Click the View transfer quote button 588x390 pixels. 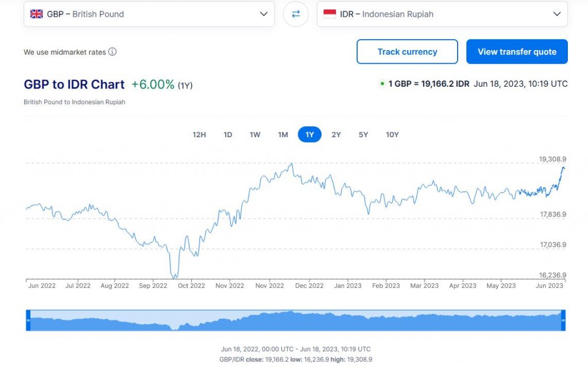[x=517, y=52]
